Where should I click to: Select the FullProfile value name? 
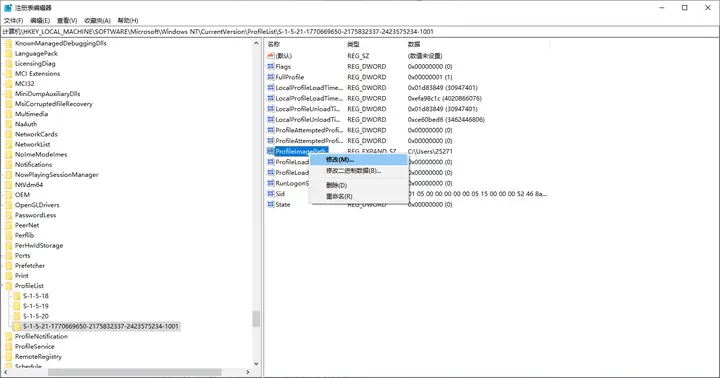click(290, 77)
